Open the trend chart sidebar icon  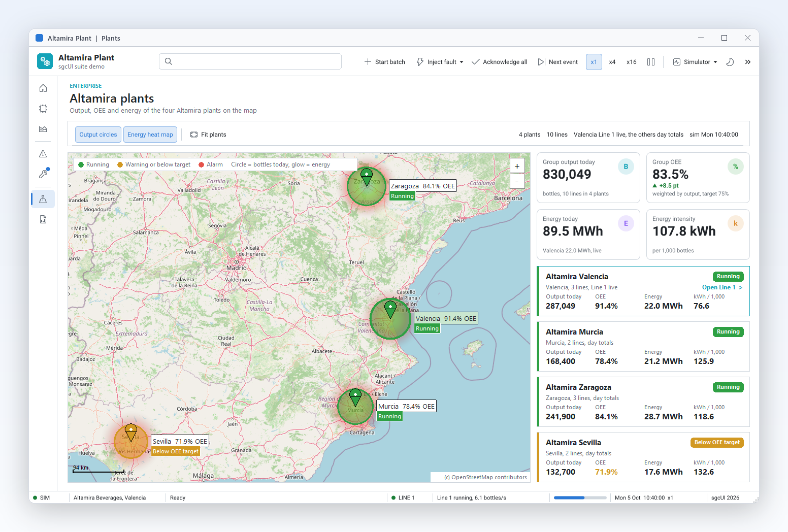(x=43, y=129)
